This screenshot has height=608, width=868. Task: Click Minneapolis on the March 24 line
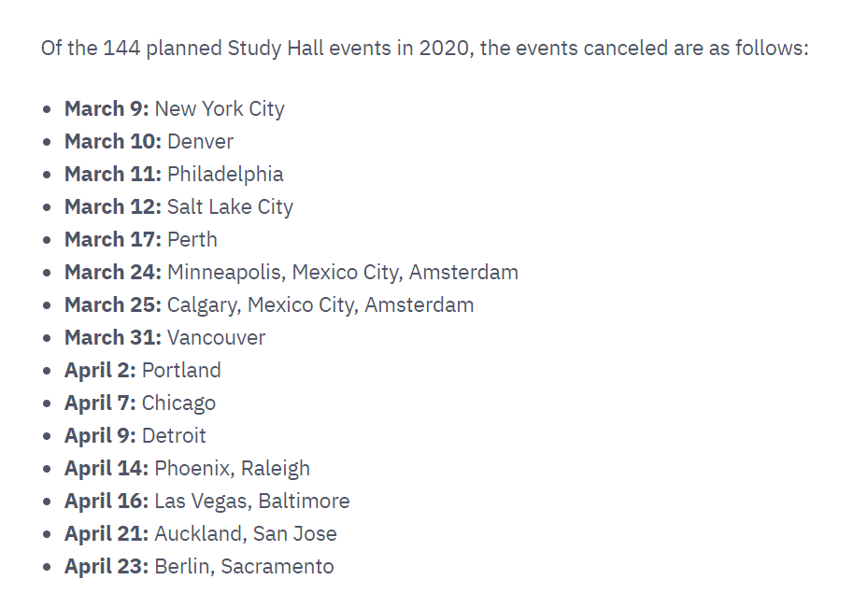[x=223, y=273]
